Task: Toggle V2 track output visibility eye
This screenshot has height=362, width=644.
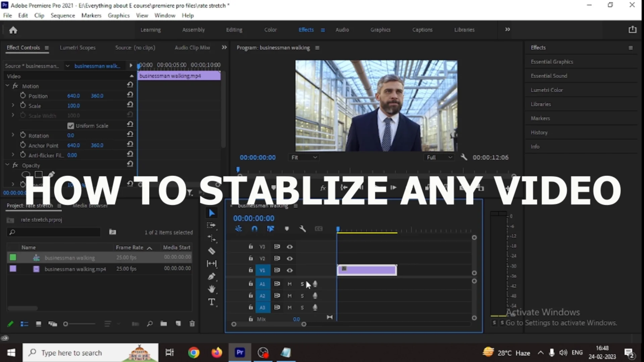Action: (289, 258)
